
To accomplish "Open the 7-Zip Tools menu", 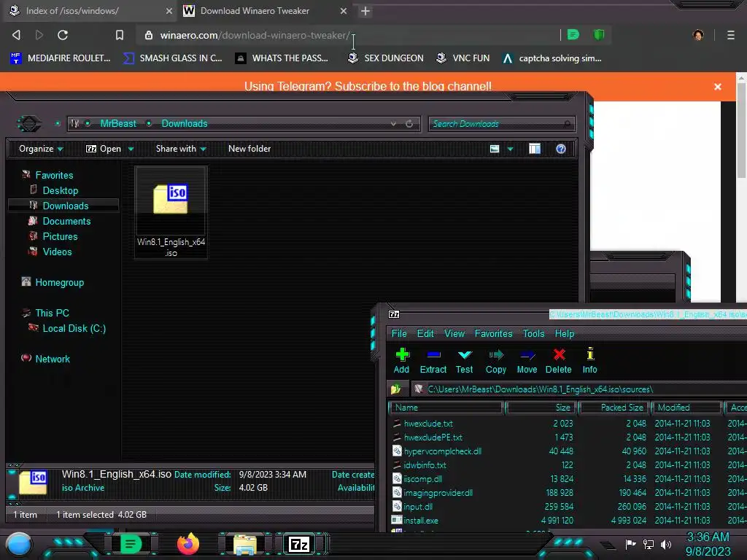I will (533, 333).
